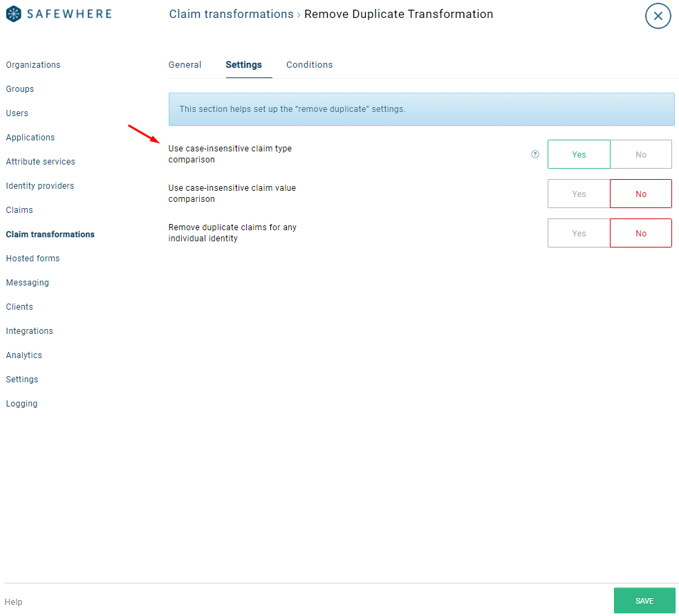Go to Organizations in sidebar
This screenshot has height=616, width=679.
[x=33, y=65]
